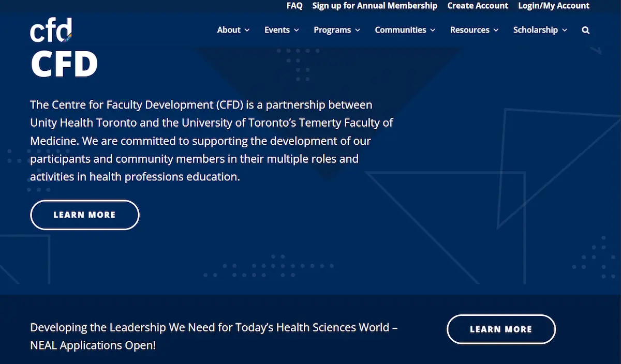Expand the Scholarship dropdown
The height and width of the screenshot is (364, 621).
point(536,30)
